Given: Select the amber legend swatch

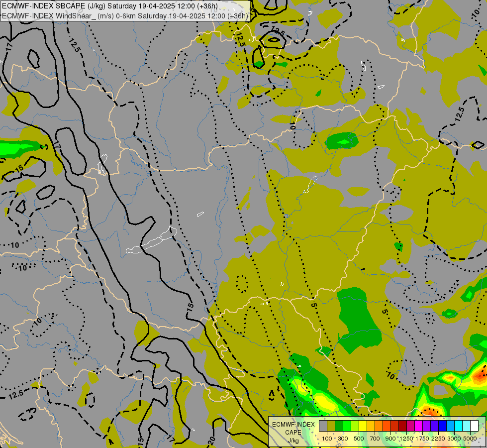Looking at the screenshot, I should click(371, 426).
